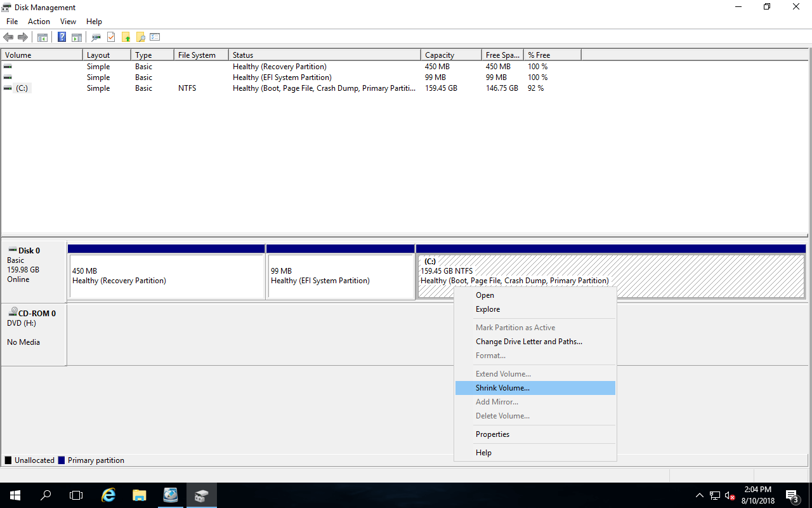The width and height of the screenshot is (812, 508).
Task: Click the NTFS file system cell
Action: 187,88
